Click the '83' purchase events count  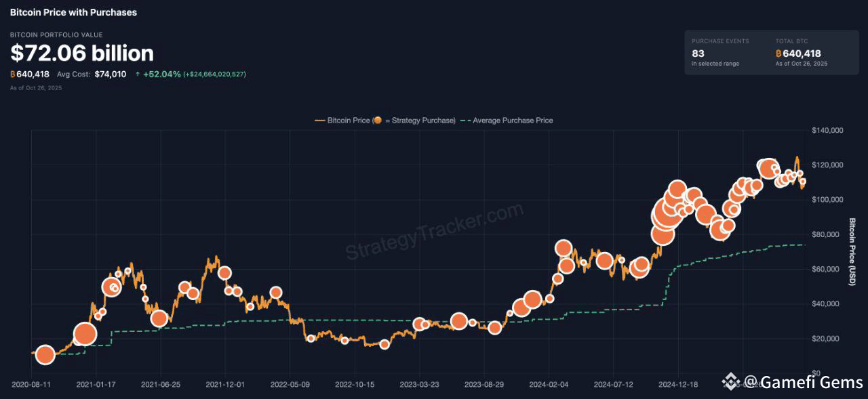[x=698, y=54]
